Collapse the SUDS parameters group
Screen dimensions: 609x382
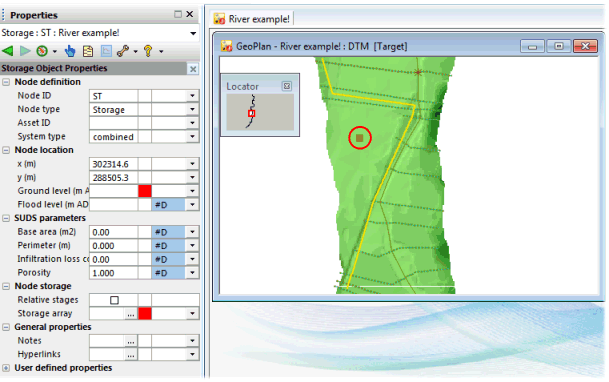click(6, 219)
